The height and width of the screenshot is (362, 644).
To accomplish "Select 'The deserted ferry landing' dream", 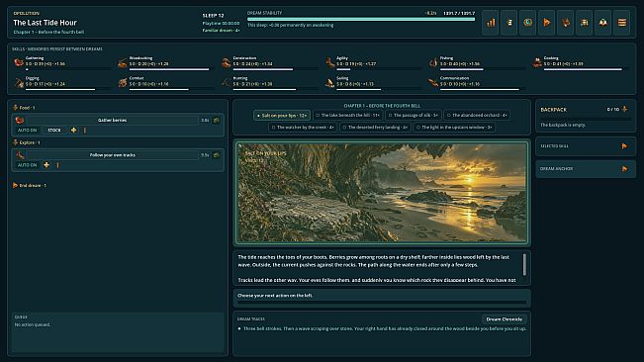I will (375, 128).
